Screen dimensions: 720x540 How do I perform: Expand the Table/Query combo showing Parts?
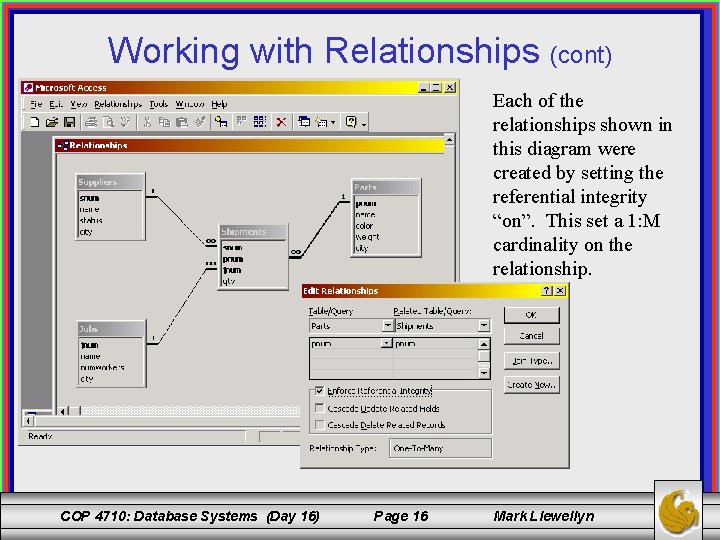pos(388,326)
